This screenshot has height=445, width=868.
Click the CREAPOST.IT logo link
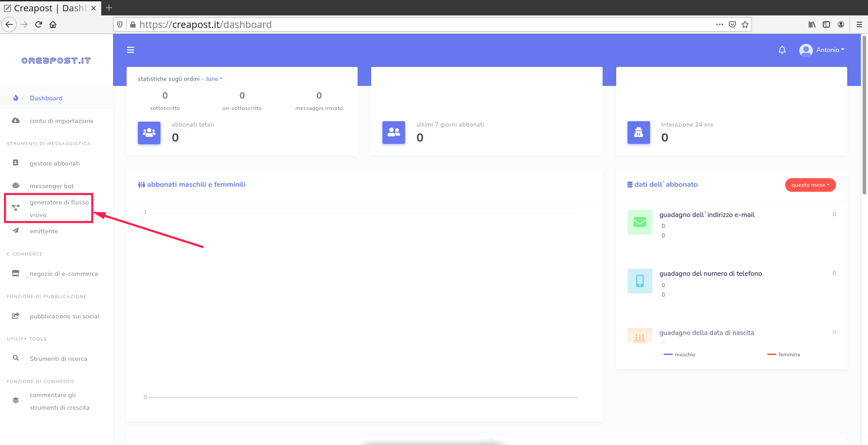point(56,60)
